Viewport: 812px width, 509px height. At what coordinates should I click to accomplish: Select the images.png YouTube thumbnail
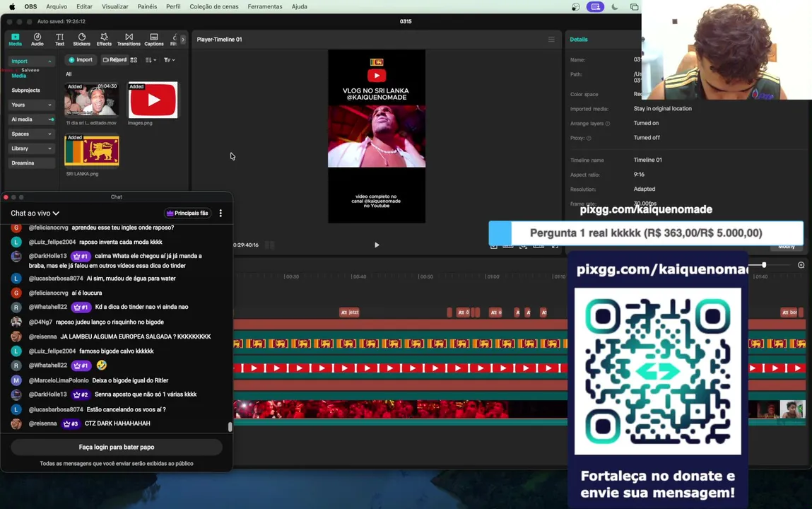153,100
